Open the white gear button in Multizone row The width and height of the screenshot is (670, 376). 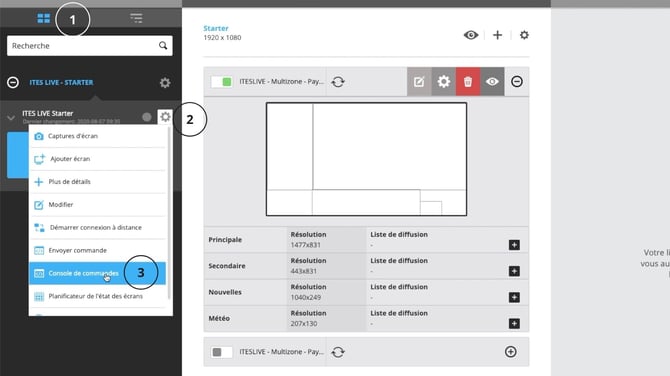[x=444, y=82]
